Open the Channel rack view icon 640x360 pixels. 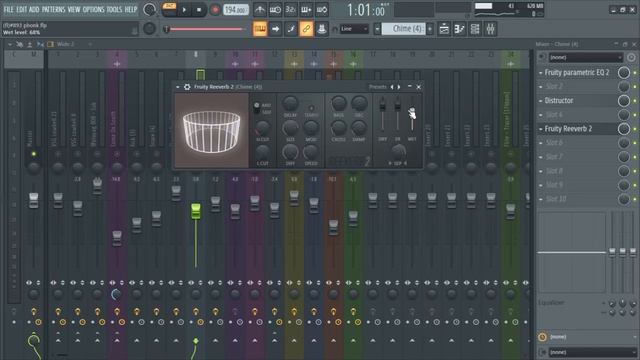pyautogui.click(x=475, y=29)
